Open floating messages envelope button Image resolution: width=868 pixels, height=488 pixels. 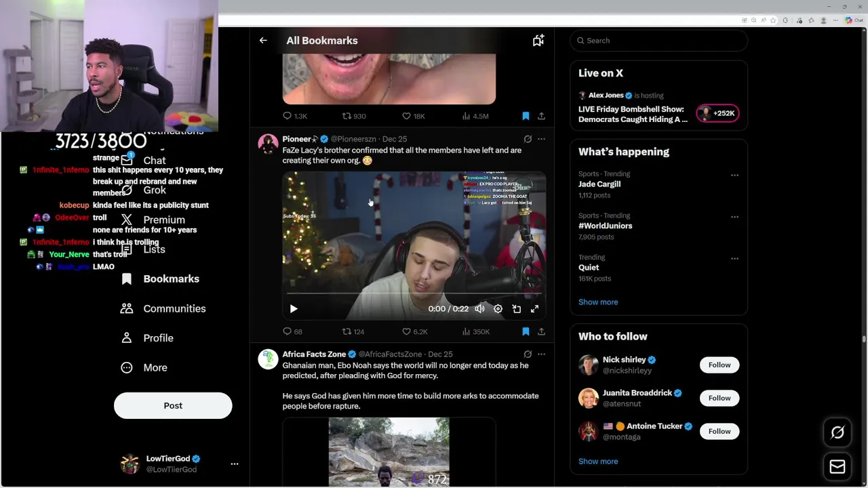coord(837,467)
